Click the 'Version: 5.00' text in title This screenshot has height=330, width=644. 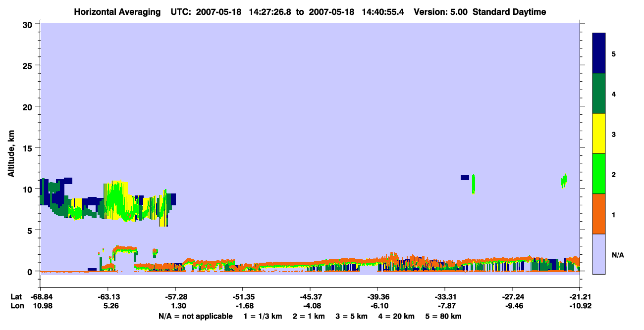point(441,12)
